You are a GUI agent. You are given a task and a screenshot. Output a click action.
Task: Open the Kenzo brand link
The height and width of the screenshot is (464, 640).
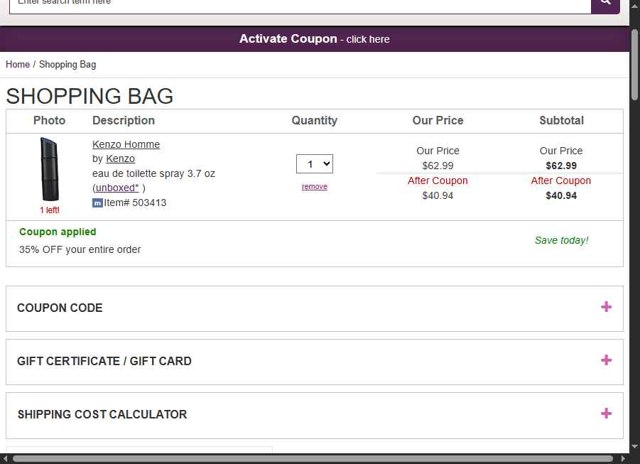[120, 159]
